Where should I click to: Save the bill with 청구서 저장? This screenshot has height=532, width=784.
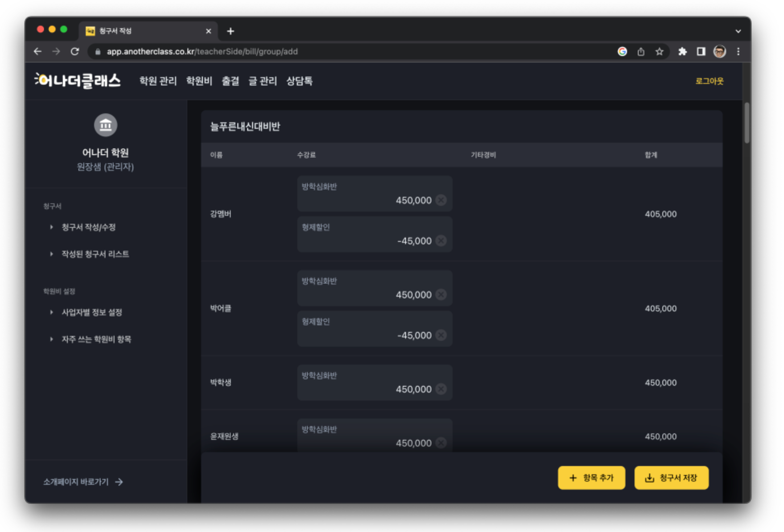tap(671, 478)
